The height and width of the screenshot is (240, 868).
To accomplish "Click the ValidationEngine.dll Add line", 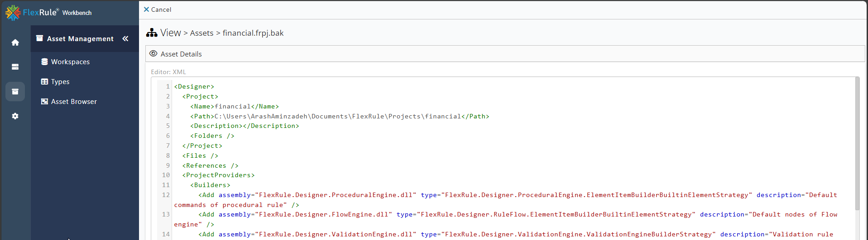I will (516, 234).
